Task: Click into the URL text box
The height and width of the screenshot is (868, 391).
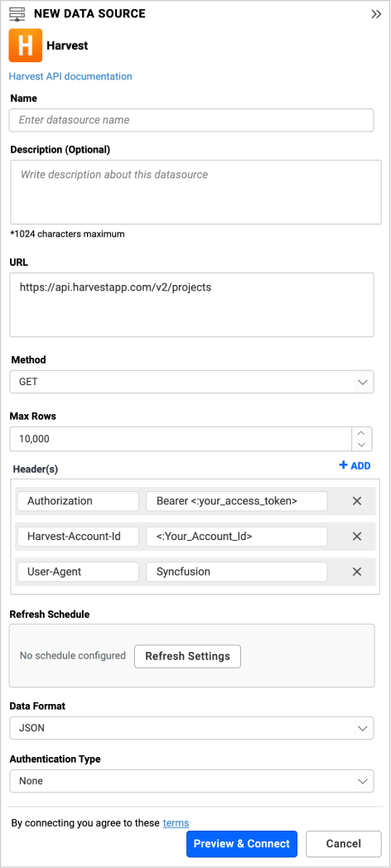Action: pyautogui.click(x=191, y=305)
